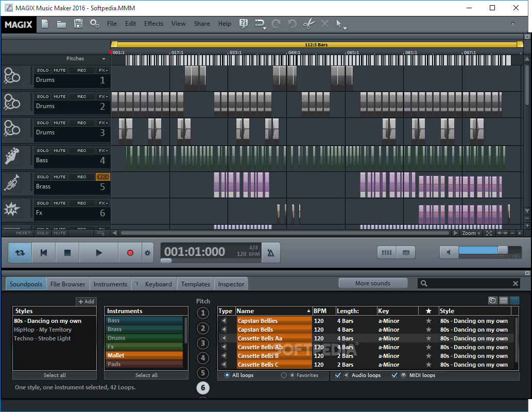Open highlighted FX dropdown on Brass track
The height and width of the screenshot is (412, 532).
point(103,177)
